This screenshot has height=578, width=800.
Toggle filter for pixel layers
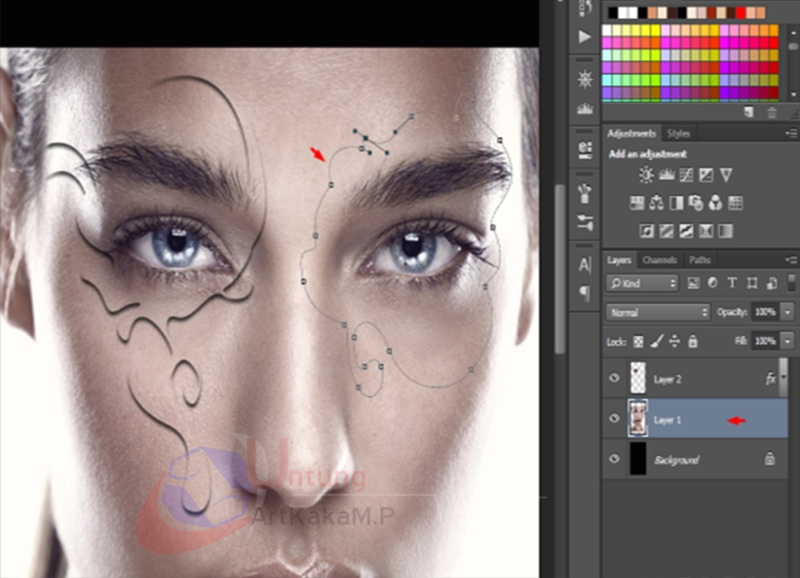tap(693, 283)
